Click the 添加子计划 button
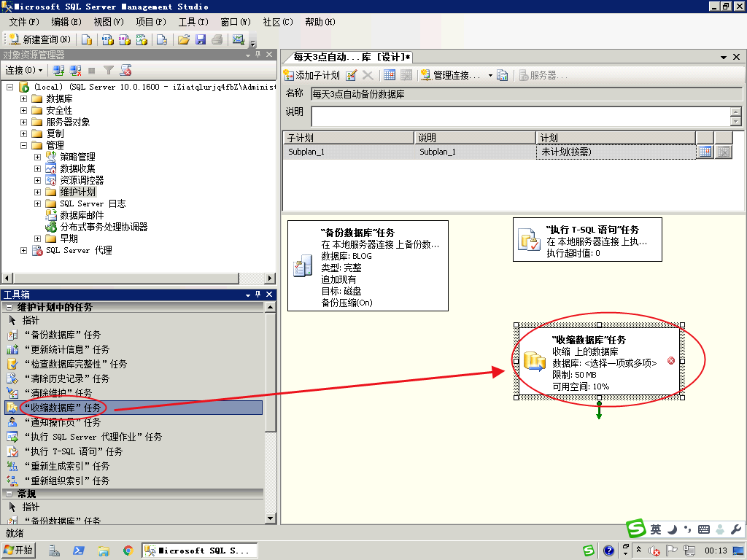Image resolution: width=747 pixels, height=560 pixels. click(311, 75)
